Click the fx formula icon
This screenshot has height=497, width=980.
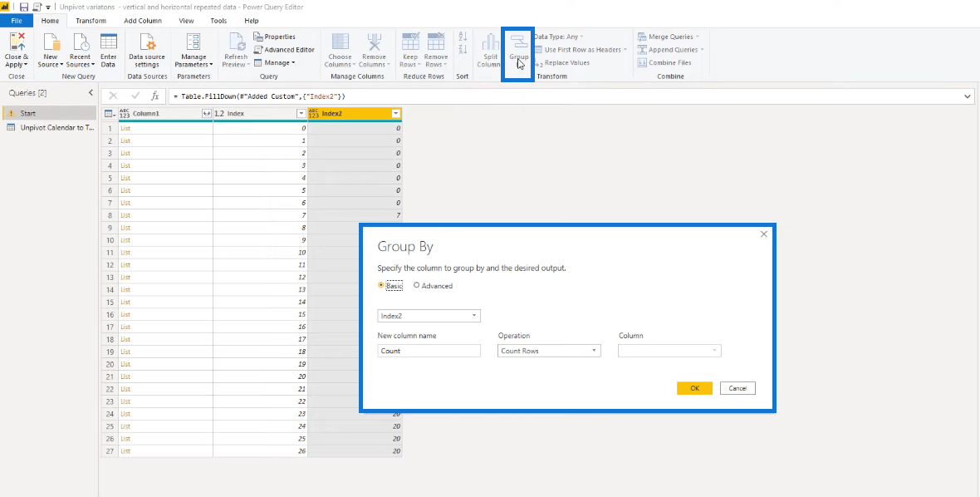pyautogui.click(x=155, y=96)
